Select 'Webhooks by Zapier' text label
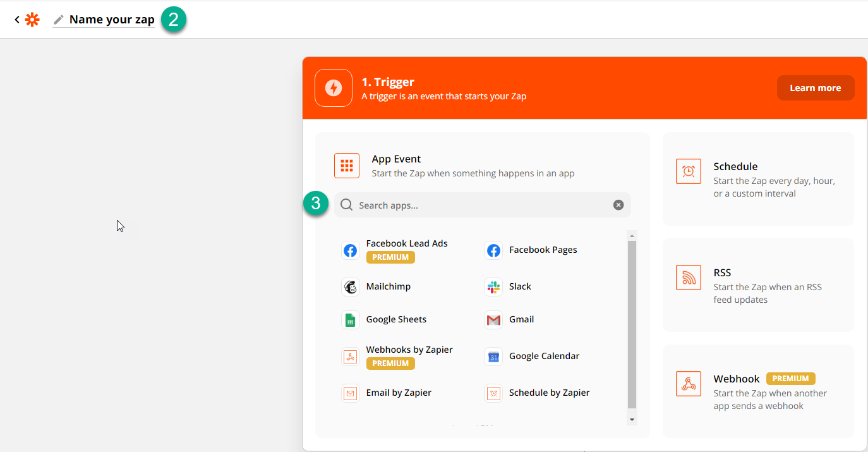868x452 pixels. tap(409, 350)
